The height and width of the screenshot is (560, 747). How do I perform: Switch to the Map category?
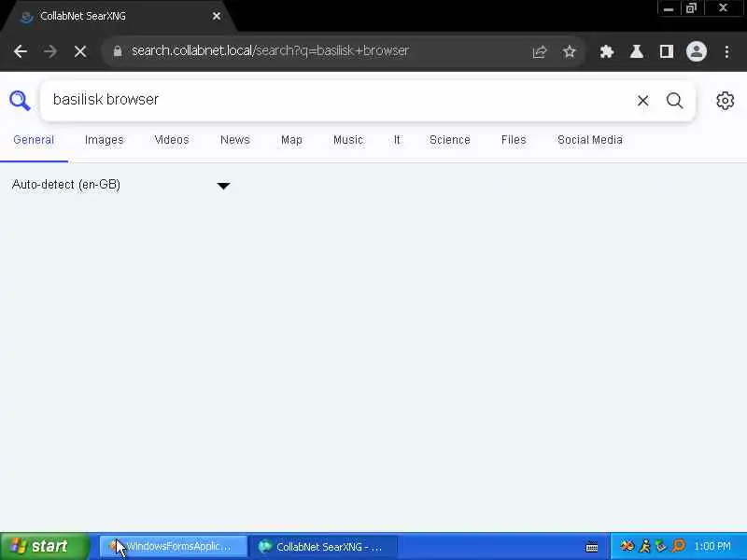tap(291, 140)
